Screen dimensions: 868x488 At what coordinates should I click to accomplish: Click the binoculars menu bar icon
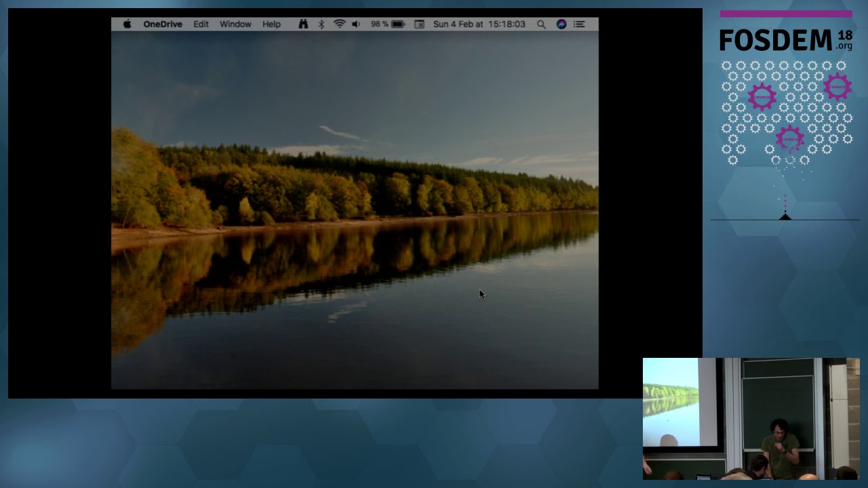(x=303, y=24)
